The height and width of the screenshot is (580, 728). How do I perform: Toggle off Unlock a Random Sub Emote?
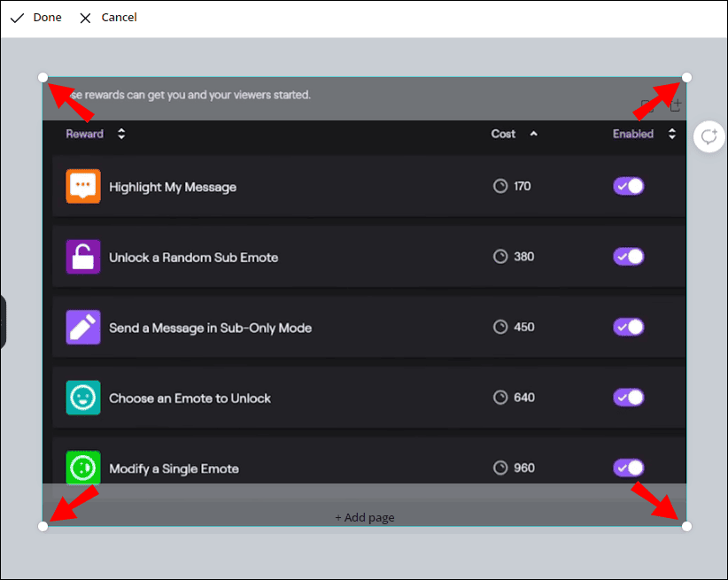point(629,257)
